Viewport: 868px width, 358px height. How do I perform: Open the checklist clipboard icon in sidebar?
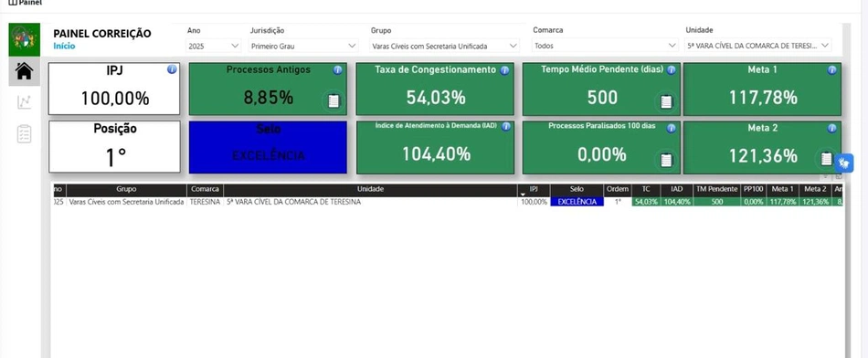(25, 134)
